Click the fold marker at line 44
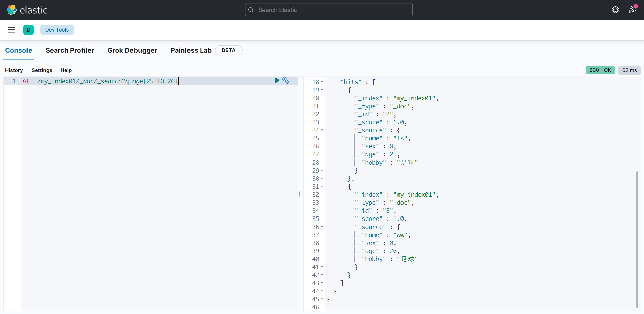This screenshot has width=644, height=314. pos(322,291)
